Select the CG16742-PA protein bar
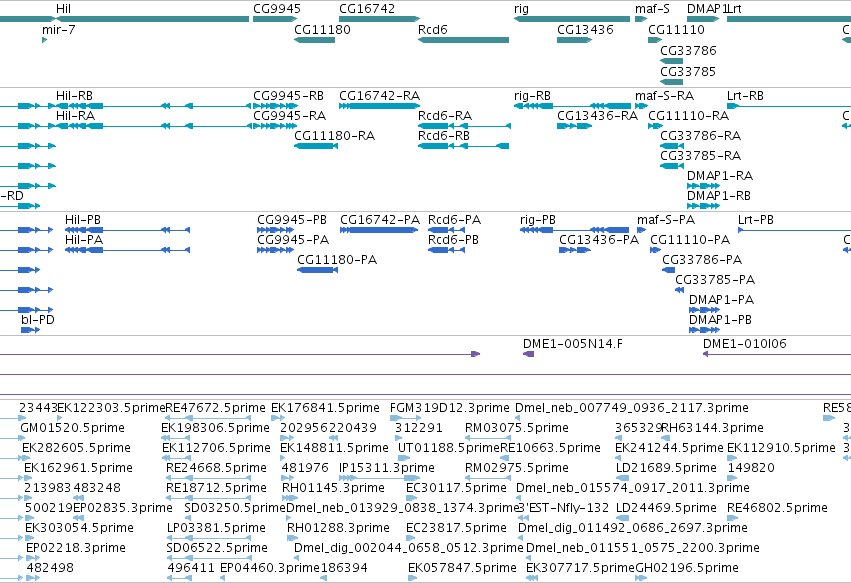This screenshot has width=851, height=583. pos(379,230)
